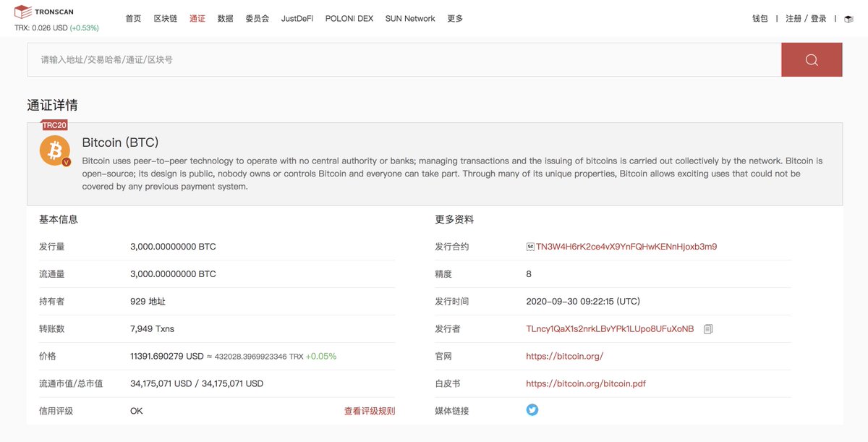Click the 929 地址 holders value
Viewport: 868px width, 442px height.
pyautogui.click(x=148, y=302)
